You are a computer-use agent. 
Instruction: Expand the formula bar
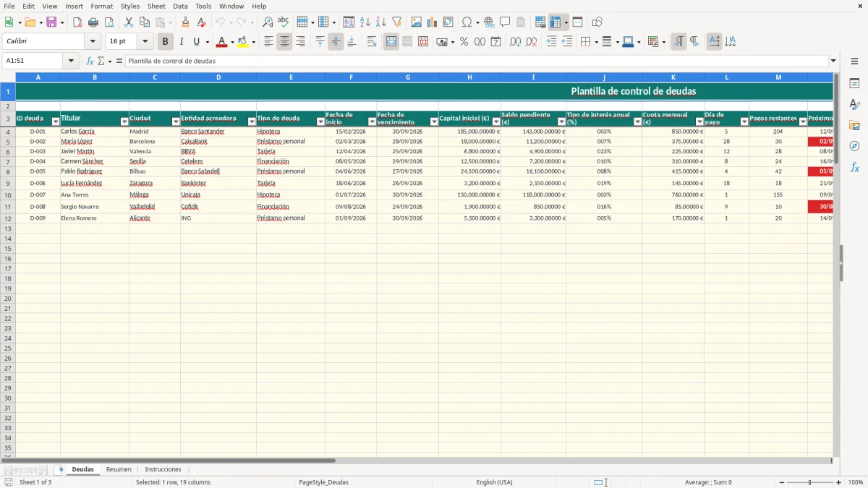pos(833,61)
